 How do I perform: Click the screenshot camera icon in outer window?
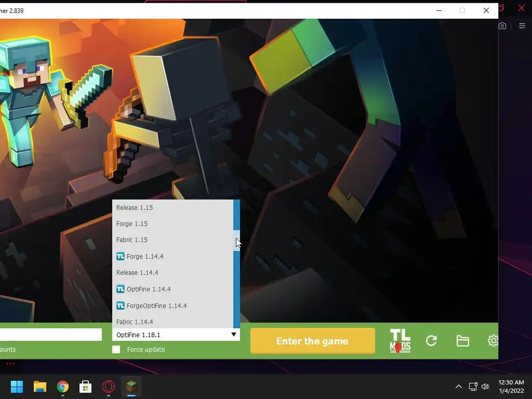[502, 26]
